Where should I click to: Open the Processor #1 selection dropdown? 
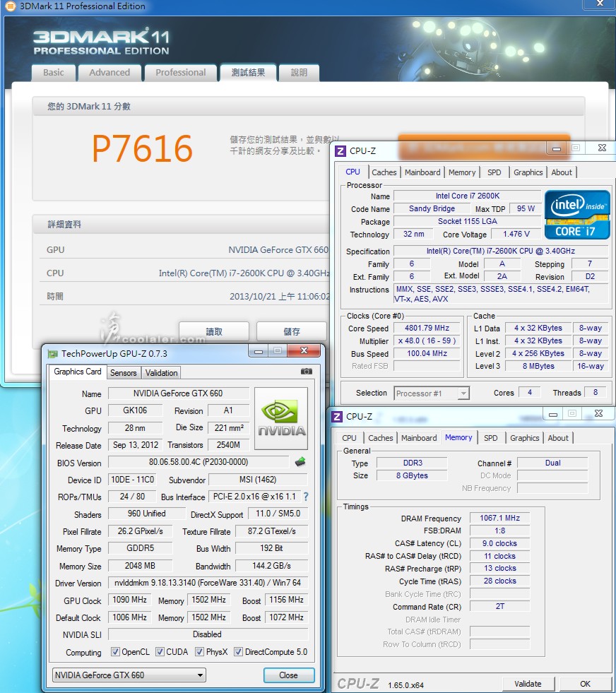432,393
